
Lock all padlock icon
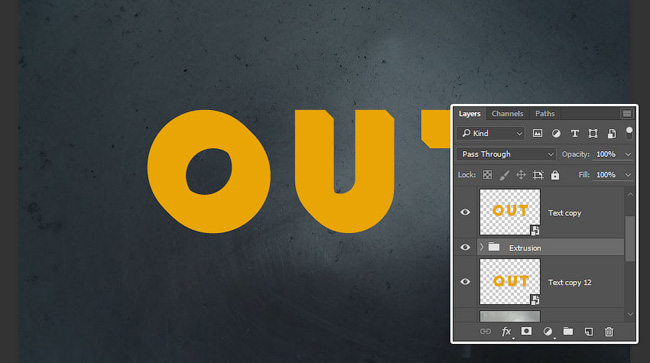[555, 175]
